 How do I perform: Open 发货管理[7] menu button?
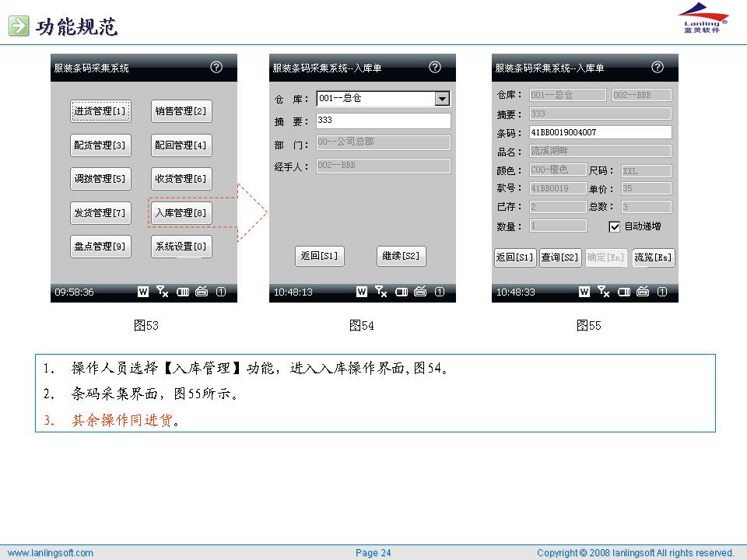100,213
